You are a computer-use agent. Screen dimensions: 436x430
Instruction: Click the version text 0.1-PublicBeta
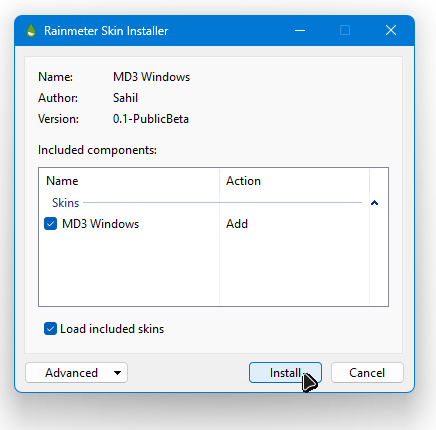point(151,119)
